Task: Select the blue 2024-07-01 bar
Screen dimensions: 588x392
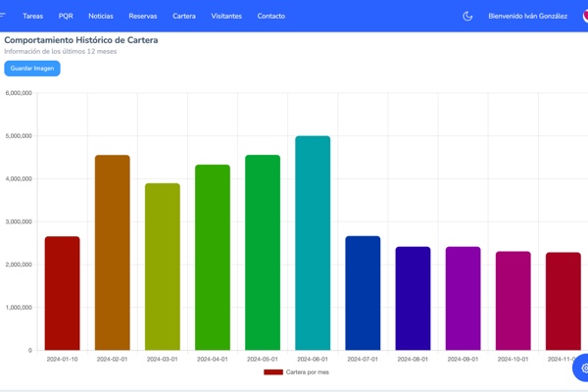Action: tap(363, 293)
